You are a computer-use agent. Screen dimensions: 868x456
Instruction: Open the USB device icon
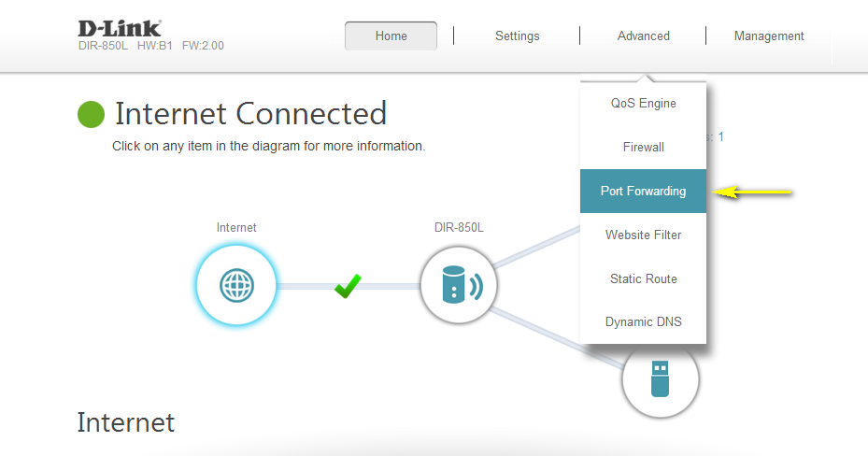(x=661, y=378)
